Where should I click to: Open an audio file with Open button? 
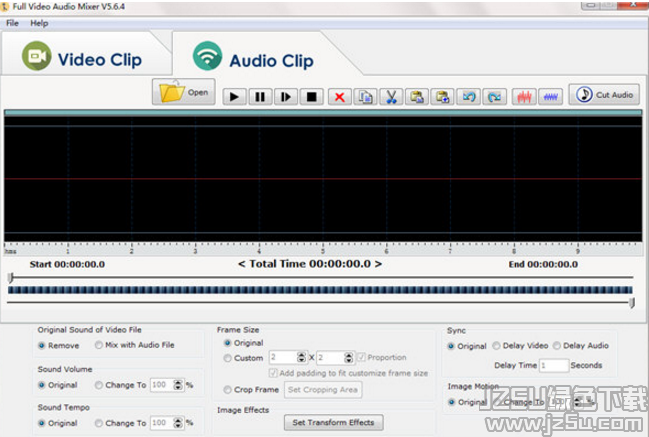[x=184, y=92]
